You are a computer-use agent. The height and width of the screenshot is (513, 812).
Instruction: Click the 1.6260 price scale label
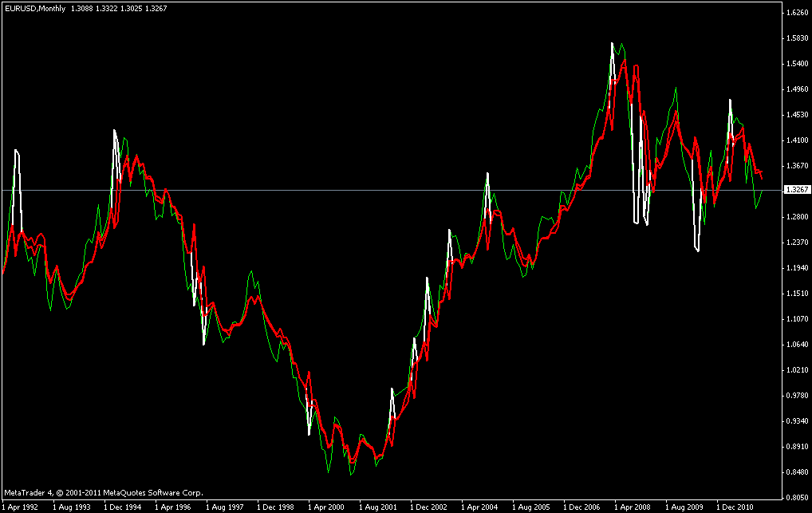point(797,13)
